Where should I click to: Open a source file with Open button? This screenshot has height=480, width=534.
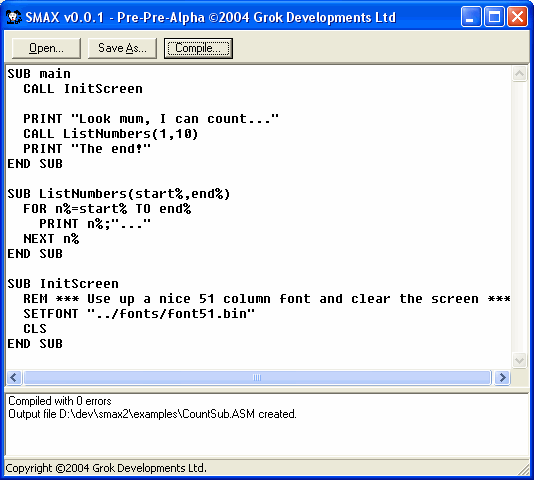tap(46, 48)
